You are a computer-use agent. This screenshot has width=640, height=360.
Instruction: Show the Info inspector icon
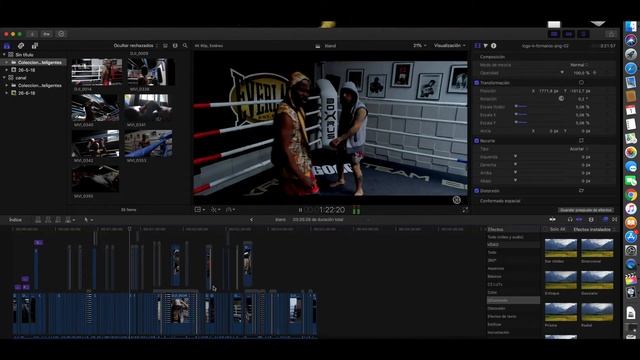coord(493,46)
